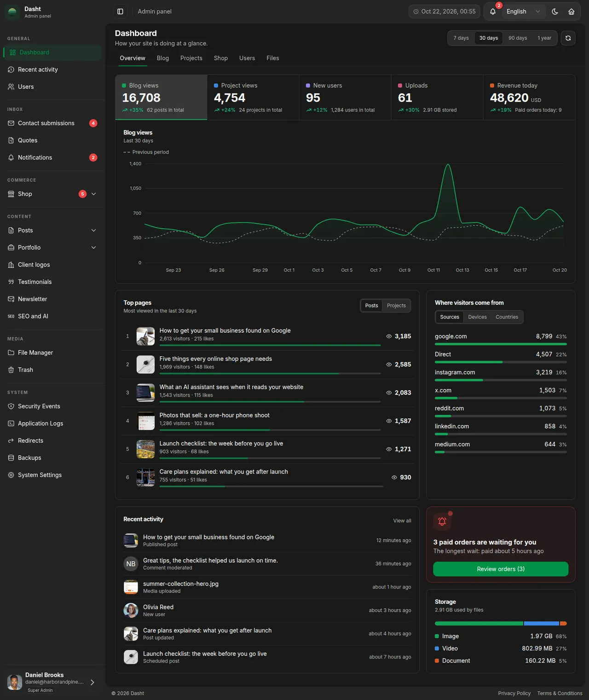
Task: Open Application Logs
Action: (x=52, y=423)
